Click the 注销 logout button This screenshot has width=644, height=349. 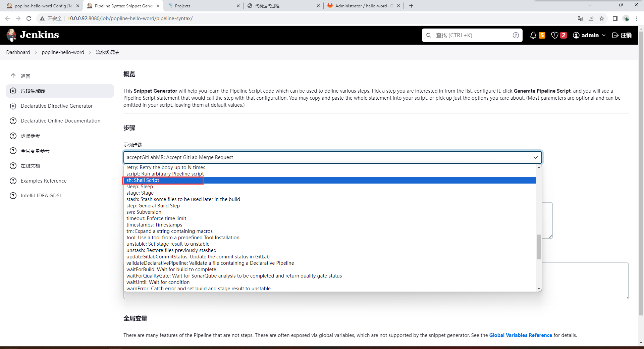click(x=622, y=35)
